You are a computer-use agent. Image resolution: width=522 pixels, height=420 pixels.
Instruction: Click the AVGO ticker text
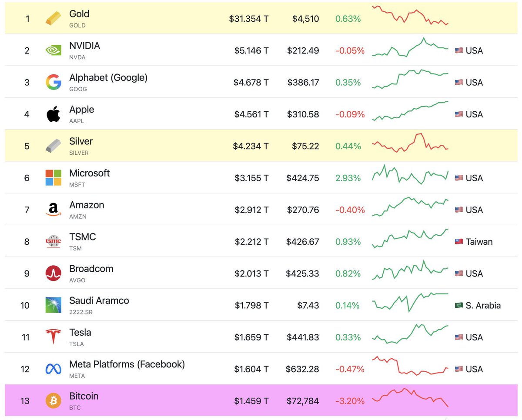pyautogui.click(x=77, y=280)
